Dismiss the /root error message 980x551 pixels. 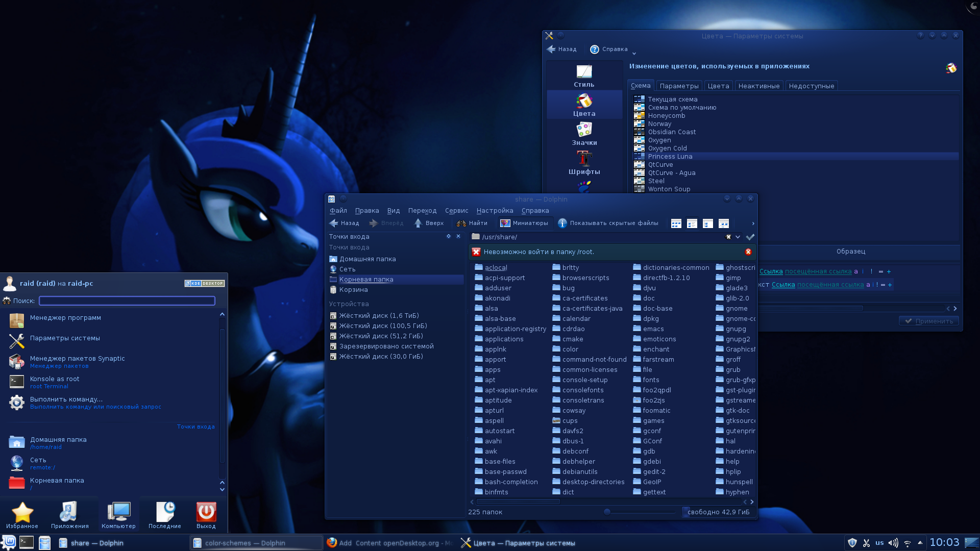pos(748,252)
